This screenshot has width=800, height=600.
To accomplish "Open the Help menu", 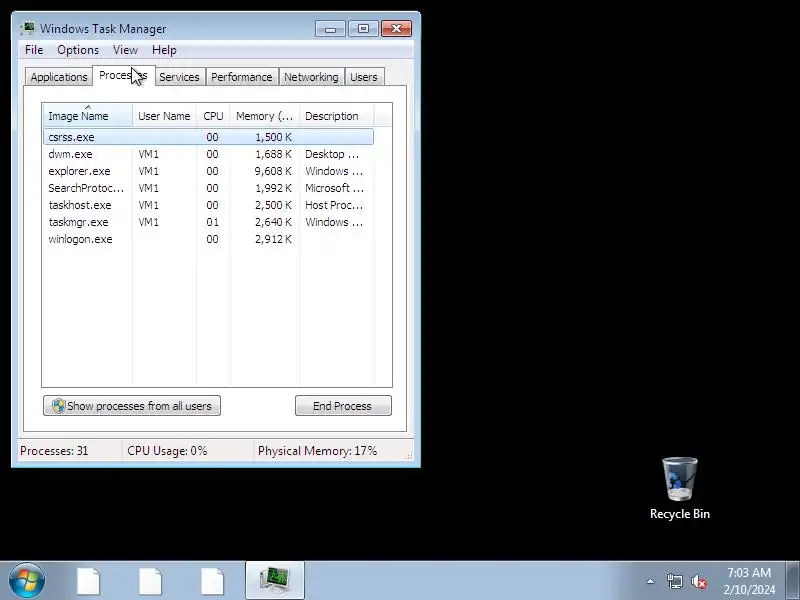I will 164,50.
